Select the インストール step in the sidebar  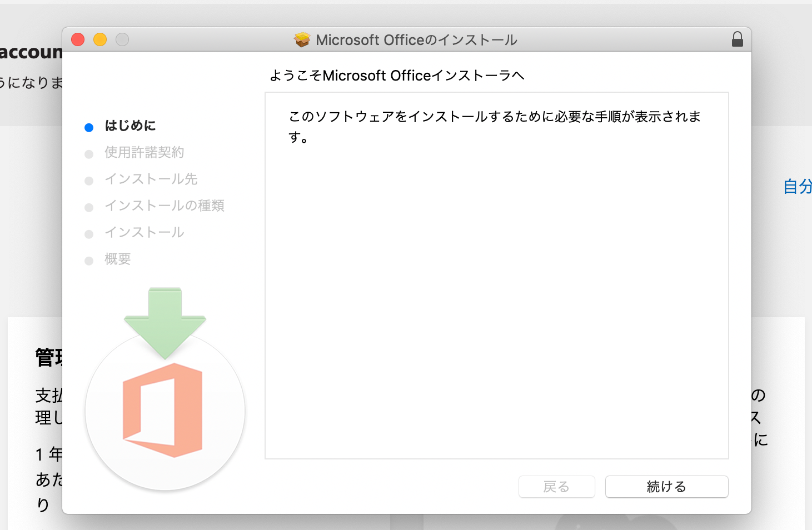144,232
